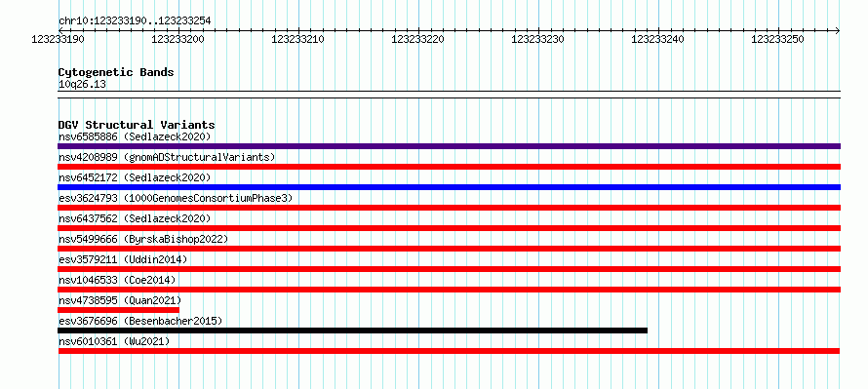Open nsv5499666 (ByrskaBishop2022) label
Viewport: 868px width, 389px height.
143,239
